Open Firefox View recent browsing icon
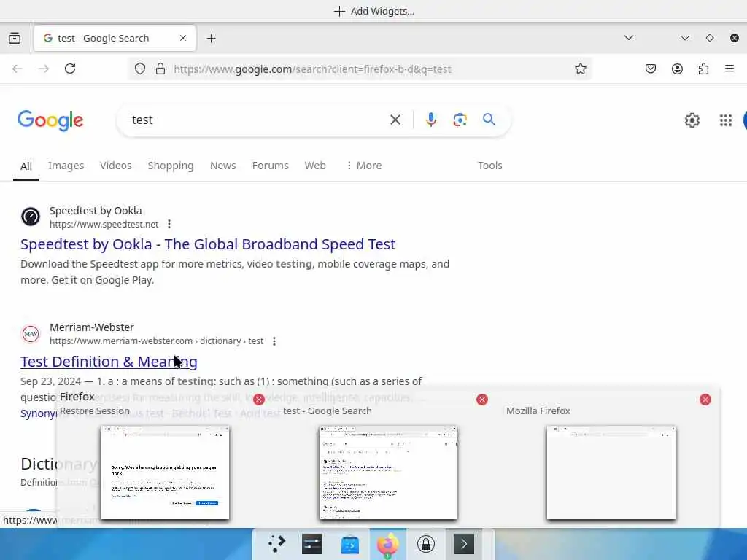 point(15,38)
